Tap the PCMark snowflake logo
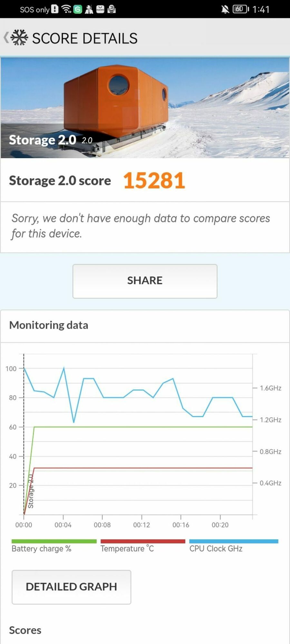Screen dimensions: 290x644 (19, 38)
